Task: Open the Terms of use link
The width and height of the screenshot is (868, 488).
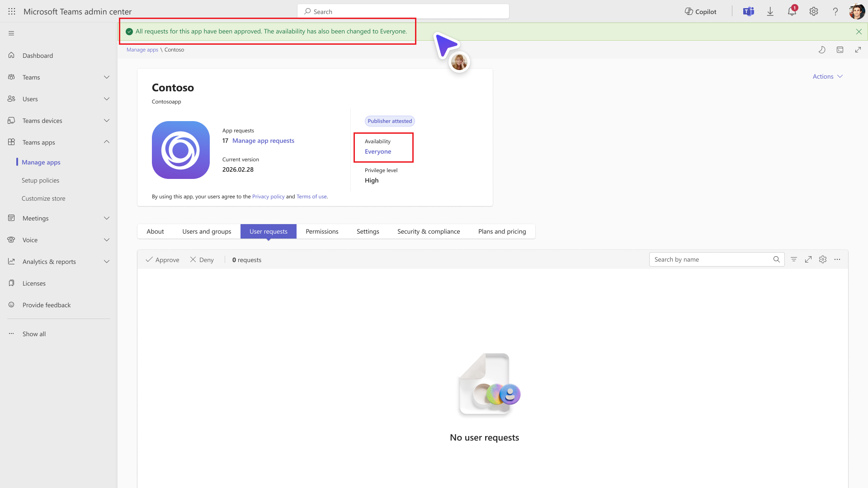Action: click(311, 197)
